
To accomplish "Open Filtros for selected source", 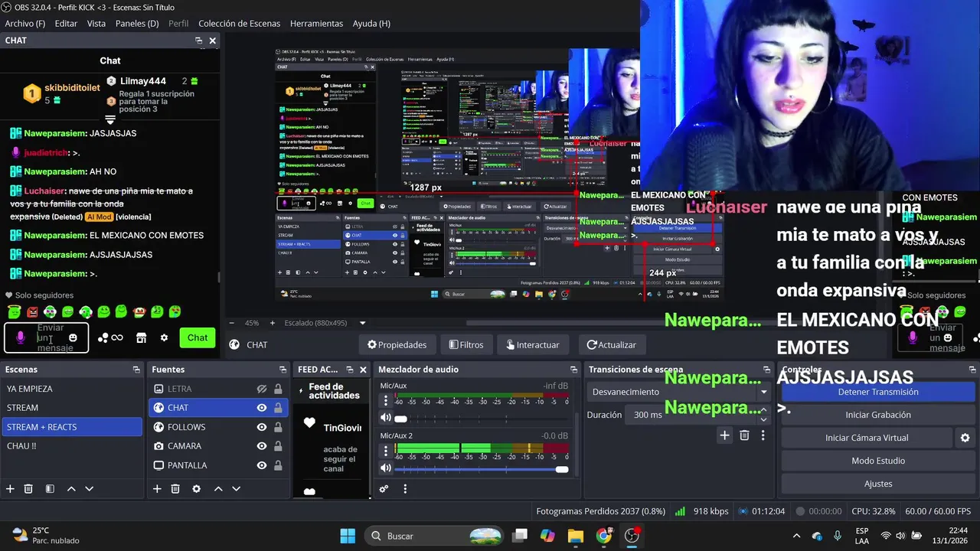I will (x=466, y=344).
